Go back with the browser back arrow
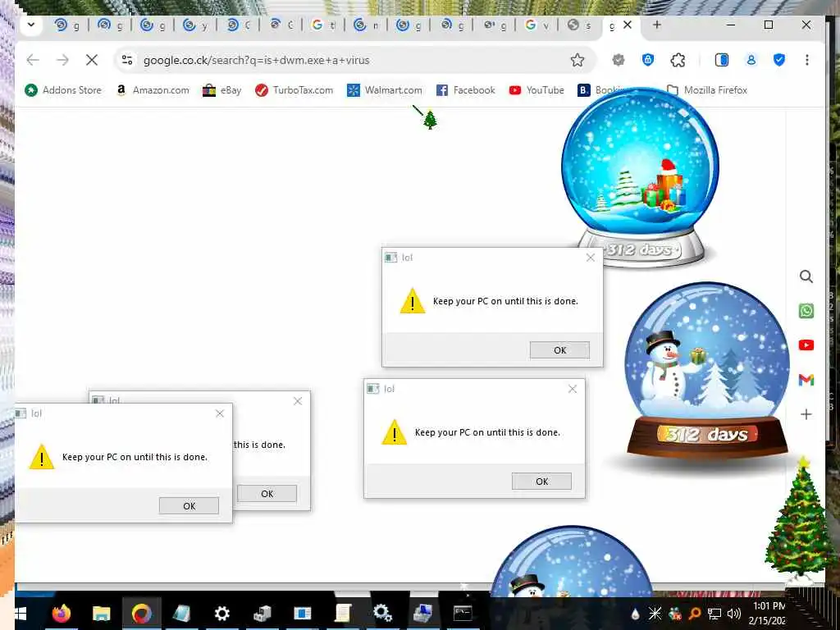 [33, 60]
